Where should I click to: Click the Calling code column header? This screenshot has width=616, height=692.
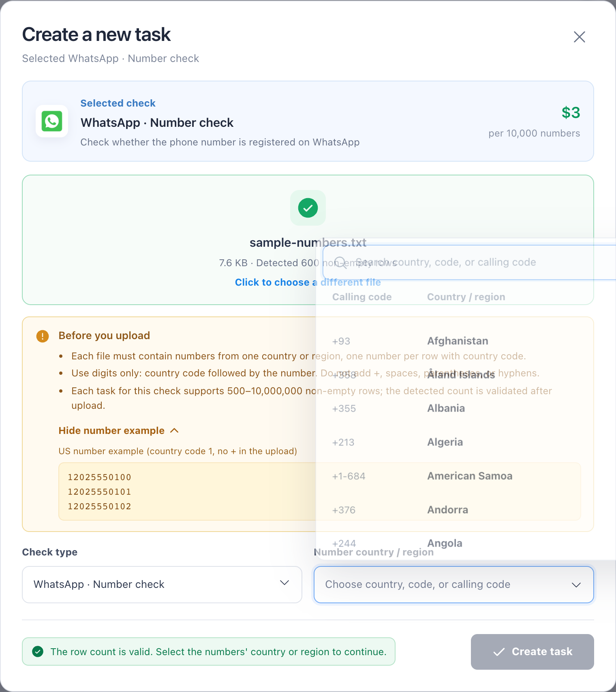tap(362, 297)
